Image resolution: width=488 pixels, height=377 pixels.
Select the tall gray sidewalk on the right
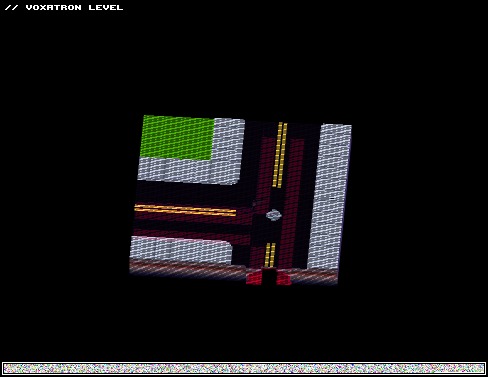pyautogui.click(x=329, y=197)
